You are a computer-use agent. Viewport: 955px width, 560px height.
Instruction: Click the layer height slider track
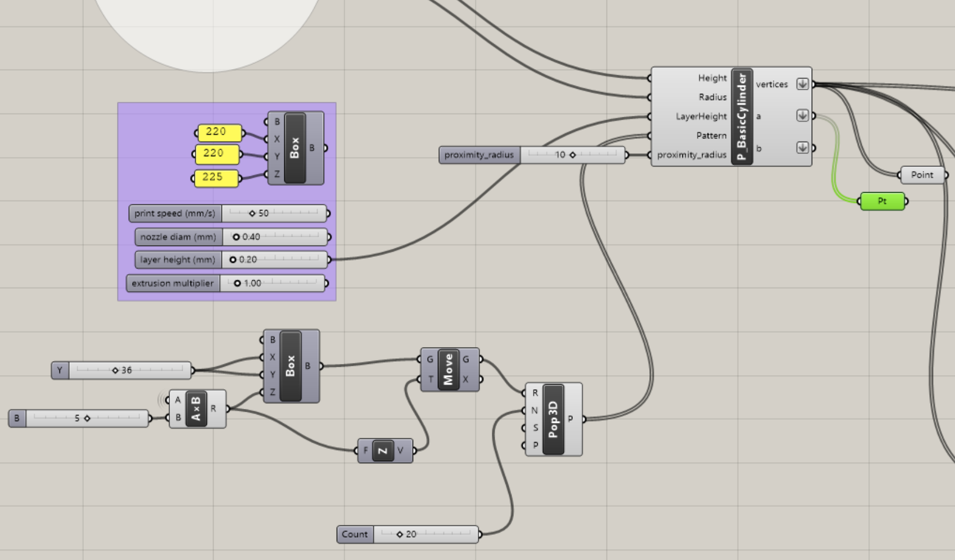click(x=275, y=259)
